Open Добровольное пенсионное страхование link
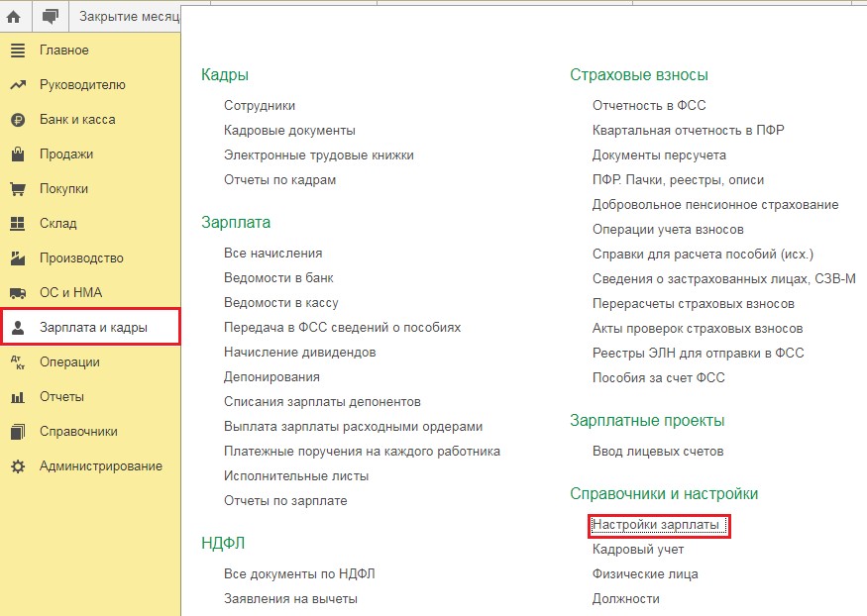Image resolution: width=867 pixels, height=616 pixels. pyautogui.click(x=715, y=205)
